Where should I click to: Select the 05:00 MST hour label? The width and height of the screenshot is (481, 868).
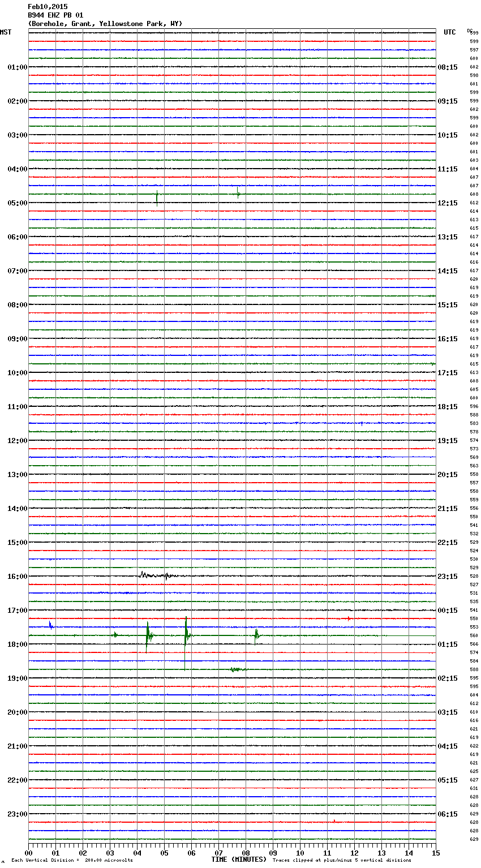[x=18, y=203]
